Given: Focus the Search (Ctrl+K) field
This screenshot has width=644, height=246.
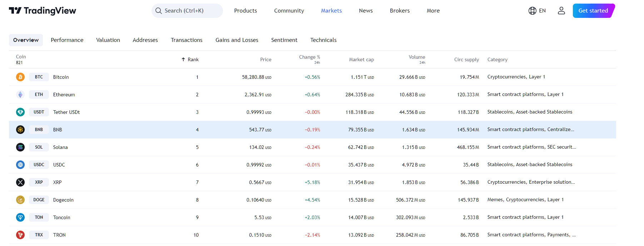Looking at the screenshot, I should pos(187,11).
